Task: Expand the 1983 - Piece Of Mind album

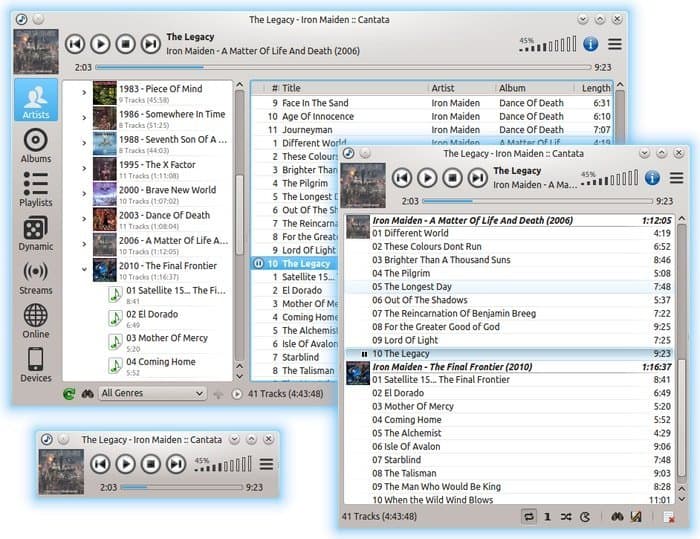Action: tap(84, 92)
